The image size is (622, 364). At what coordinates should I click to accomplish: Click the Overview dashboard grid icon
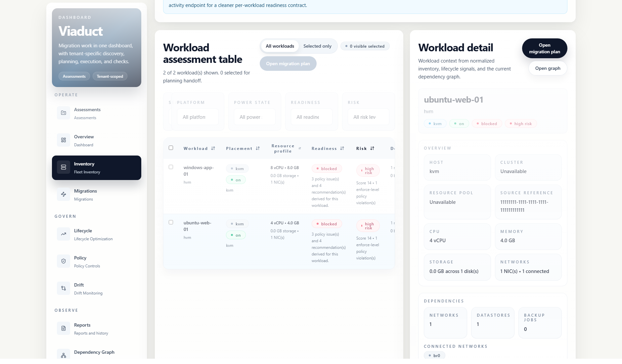64,140
